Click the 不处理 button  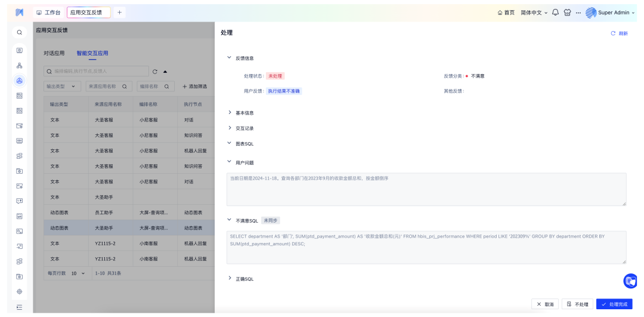pos(577,304)
